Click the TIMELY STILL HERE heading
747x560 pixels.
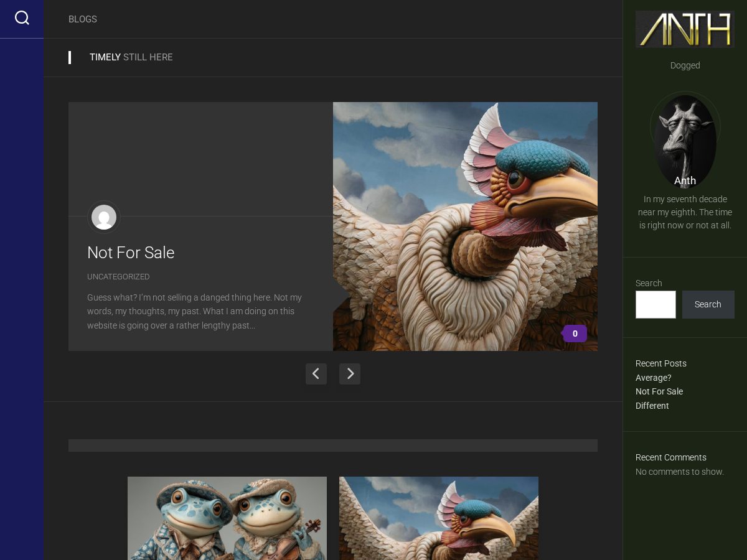pyautogui.click(x=131, y=57)
